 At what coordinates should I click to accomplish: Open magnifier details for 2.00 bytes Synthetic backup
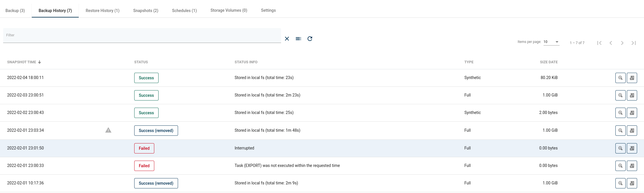coord(620,113)
